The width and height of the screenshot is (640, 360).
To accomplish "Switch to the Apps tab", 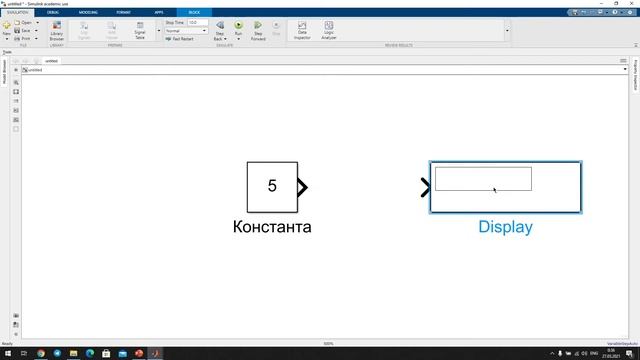I will pyautogui.click(x=159, y=13).
